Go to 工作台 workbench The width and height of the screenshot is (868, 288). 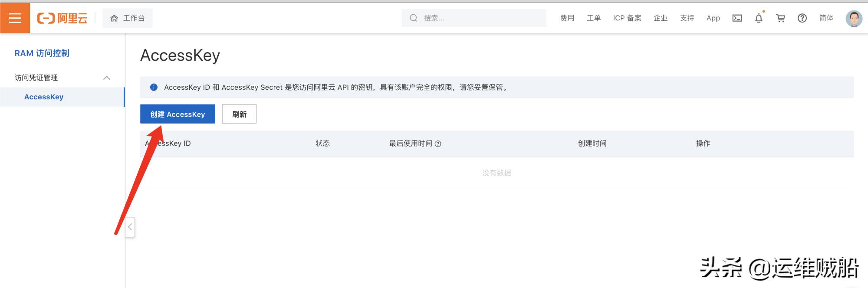click(128, 18)
